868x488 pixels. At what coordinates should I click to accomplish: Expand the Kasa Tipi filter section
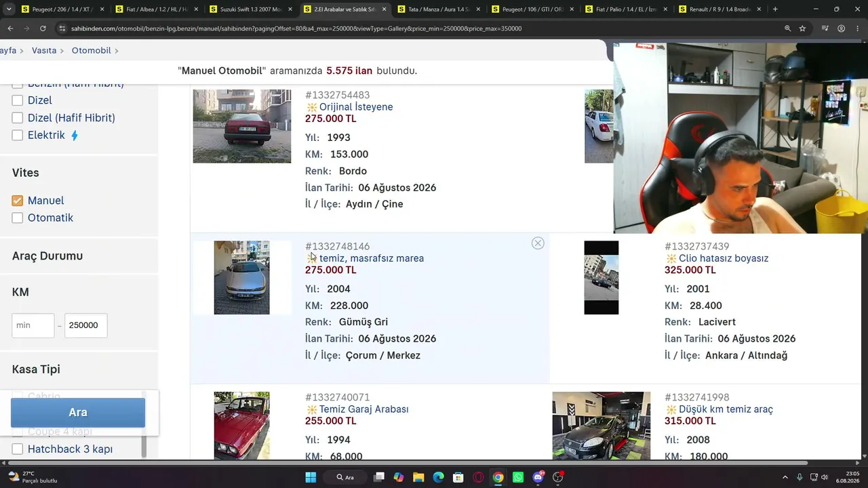36,369
